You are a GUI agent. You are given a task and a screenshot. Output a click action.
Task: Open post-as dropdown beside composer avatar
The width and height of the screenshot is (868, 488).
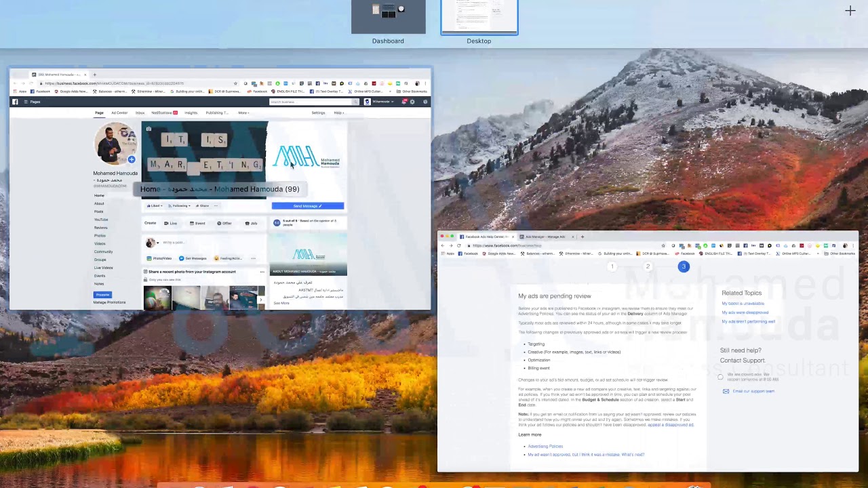coord(158,243)
